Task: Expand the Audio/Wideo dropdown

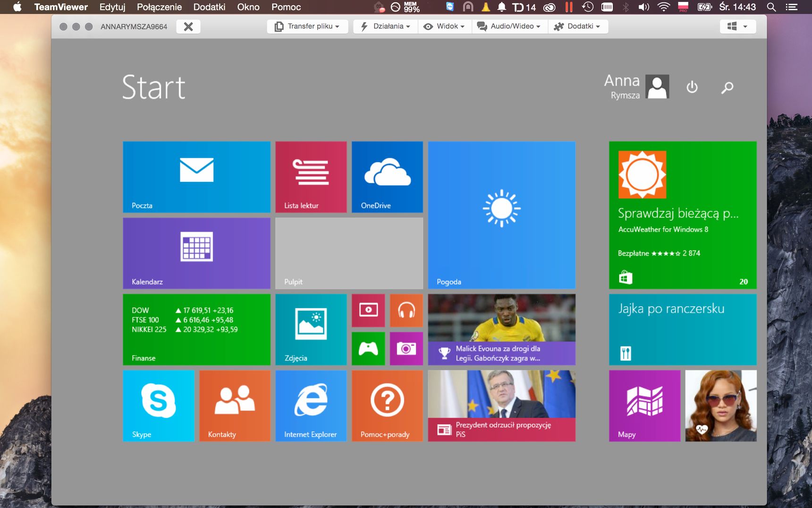Action: (509, 26)
